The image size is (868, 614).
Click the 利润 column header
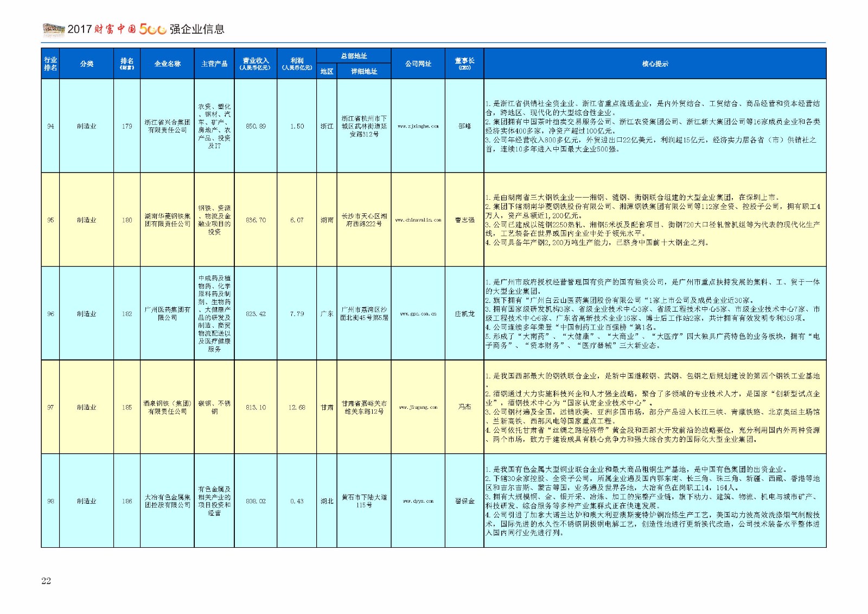coord(297,64)
